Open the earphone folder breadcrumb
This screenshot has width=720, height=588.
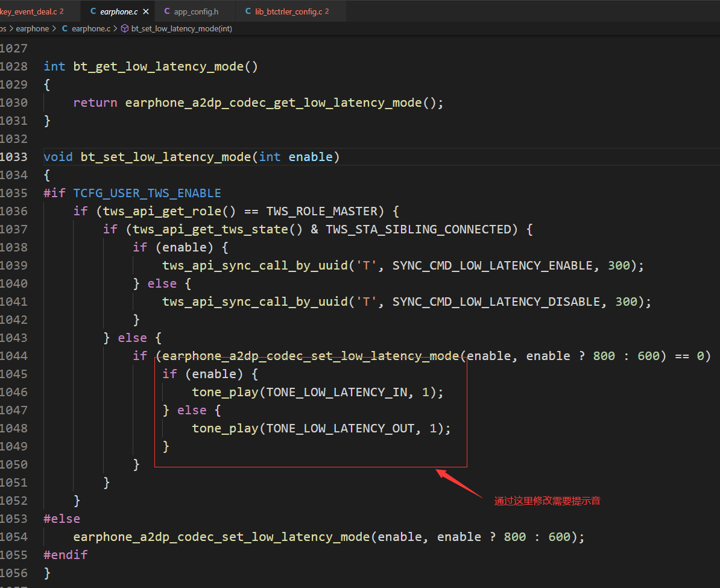(x=32, y=28)
